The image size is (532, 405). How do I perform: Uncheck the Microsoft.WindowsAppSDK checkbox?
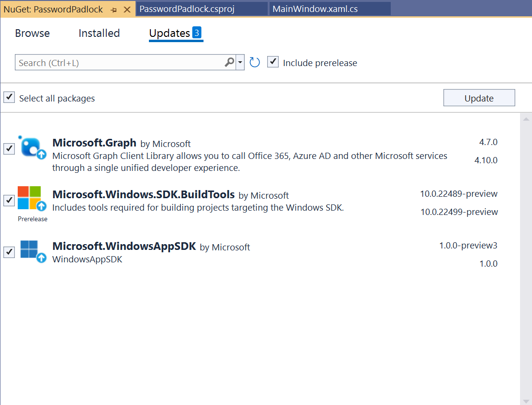(9, 252)
